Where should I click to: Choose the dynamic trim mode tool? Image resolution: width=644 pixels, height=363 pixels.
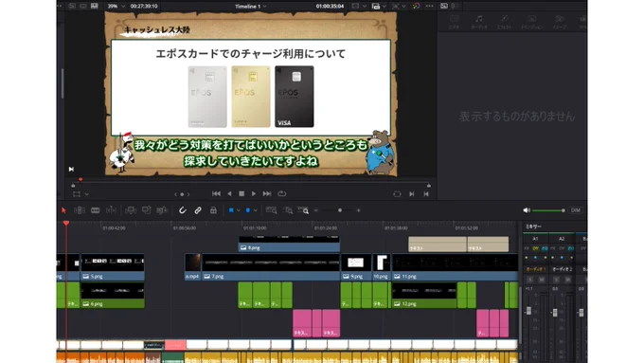coord(96,210)
